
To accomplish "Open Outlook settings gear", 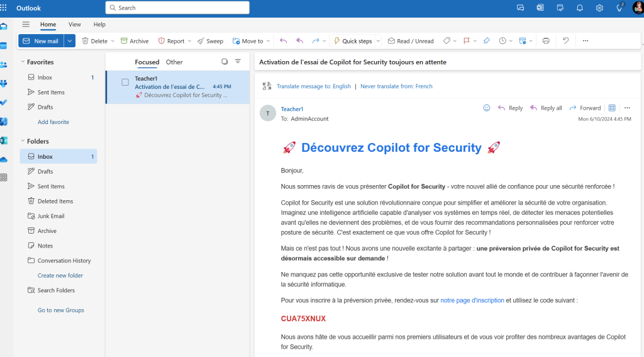I will coord(599,8).
